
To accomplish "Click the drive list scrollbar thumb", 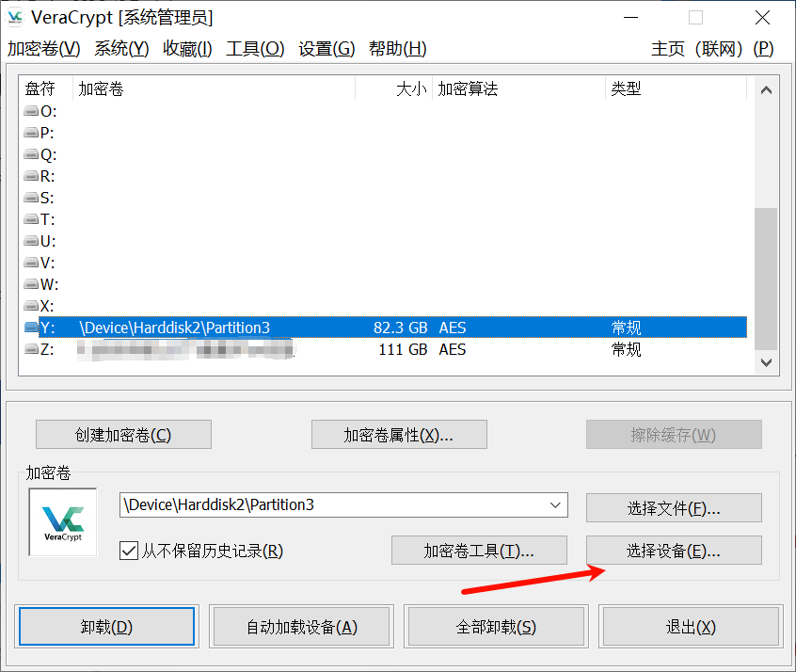I will tap(766, 279).
